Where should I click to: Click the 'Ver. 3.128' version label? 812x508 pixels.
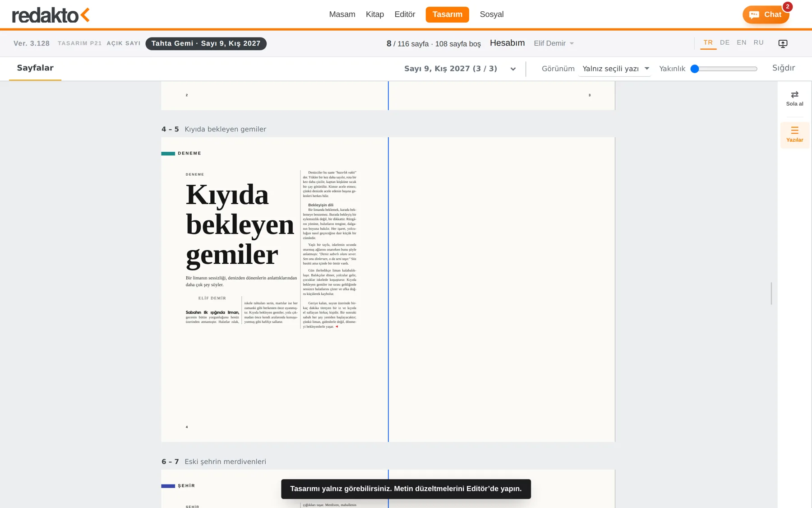(x=32, y=43)
